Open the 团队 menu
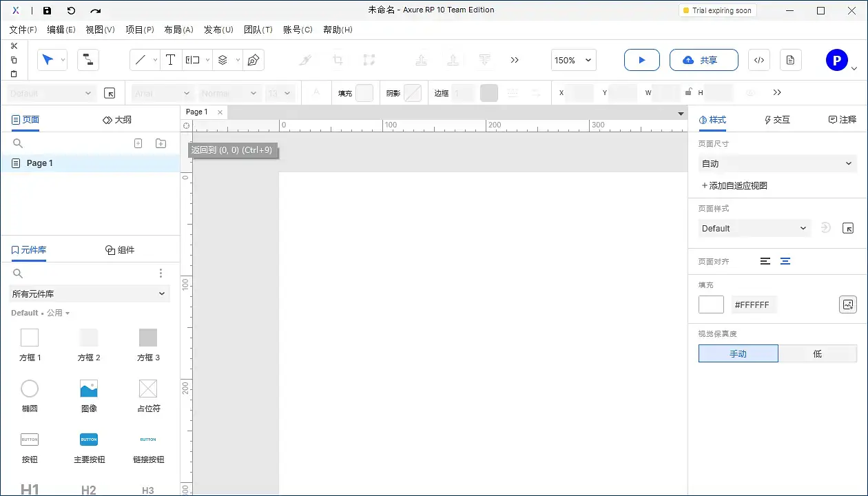868x496 pixels. pyautogui.click(x=258, y=30)
